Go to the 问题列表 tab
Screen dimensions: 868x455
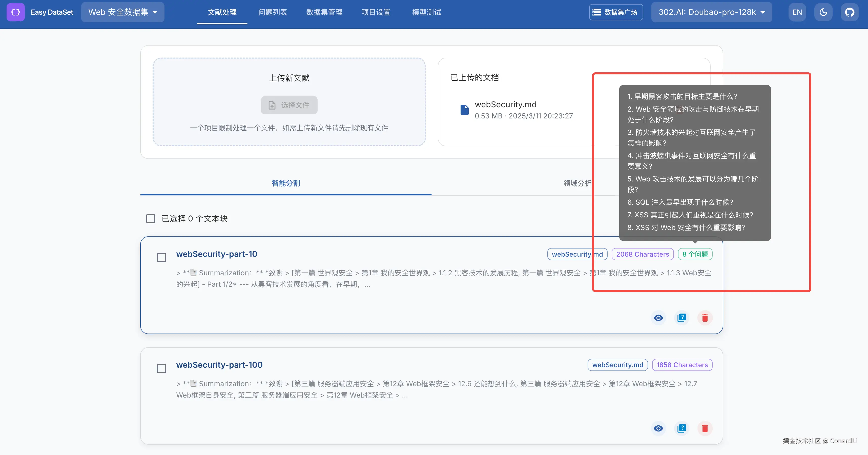[x=273, y=12]
